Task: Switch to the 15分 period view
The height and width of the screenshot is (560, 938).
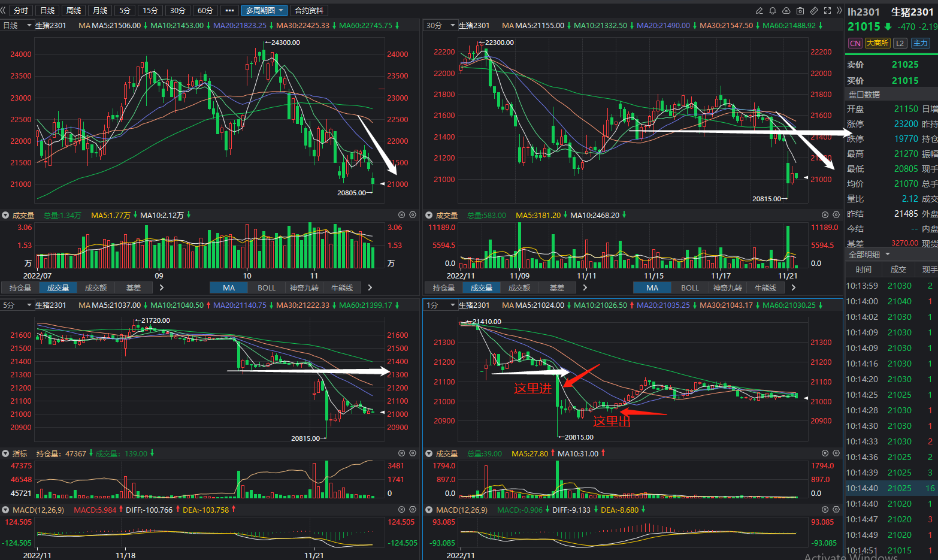Action: coord(150,11)
